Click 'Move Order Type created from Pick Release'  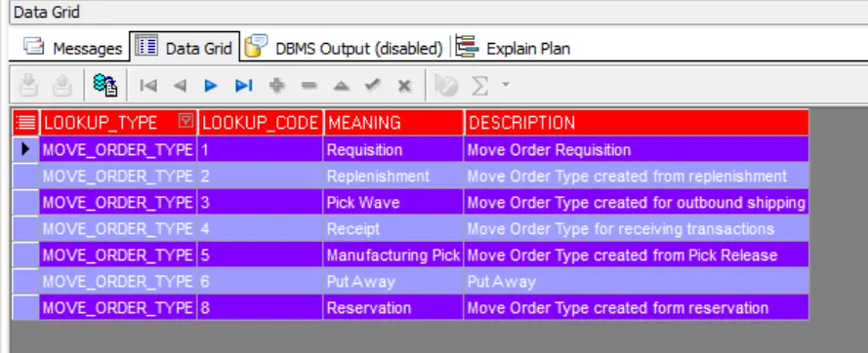[x=637, y=255]
